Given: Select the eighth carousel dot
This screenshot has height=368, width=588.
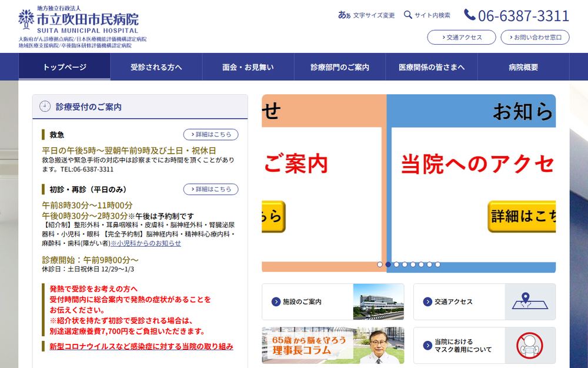Looking at the screenshot, I should 437,264.
